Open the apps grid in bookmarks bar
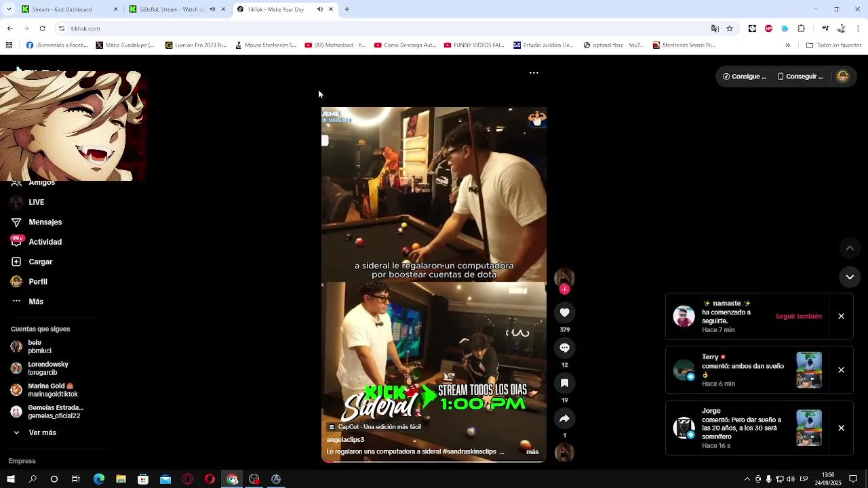Image resolution: width=868 pixels, height=488 pixels. [9, 45]
